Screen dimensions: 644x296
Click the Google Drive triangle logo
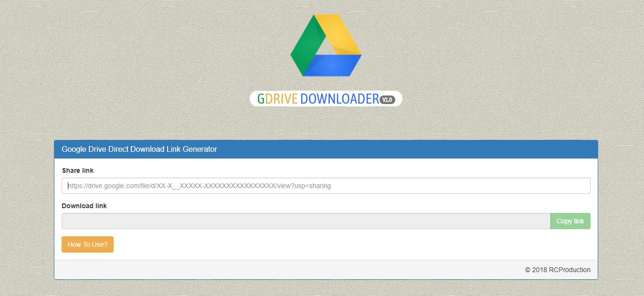(x=326, y=45)
